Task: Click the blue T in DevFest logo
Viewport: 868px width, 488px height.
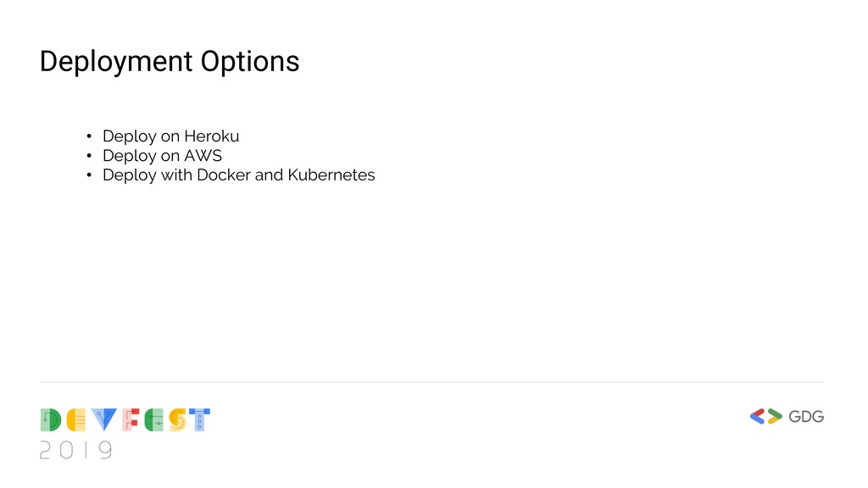Action: click(x=200, y=420)
